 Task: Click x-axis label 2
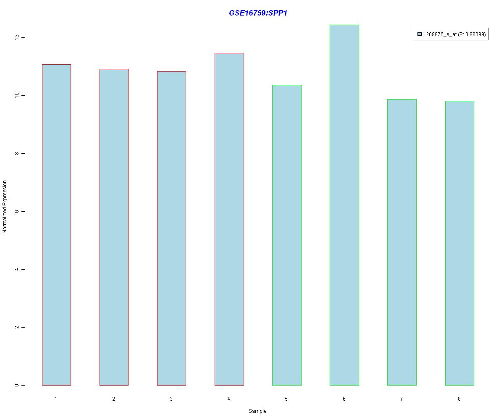pos(113,399)
